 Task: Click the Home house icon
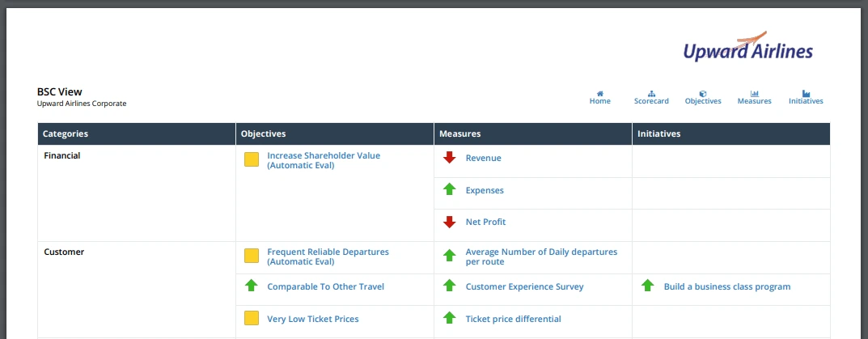[599, 94]
